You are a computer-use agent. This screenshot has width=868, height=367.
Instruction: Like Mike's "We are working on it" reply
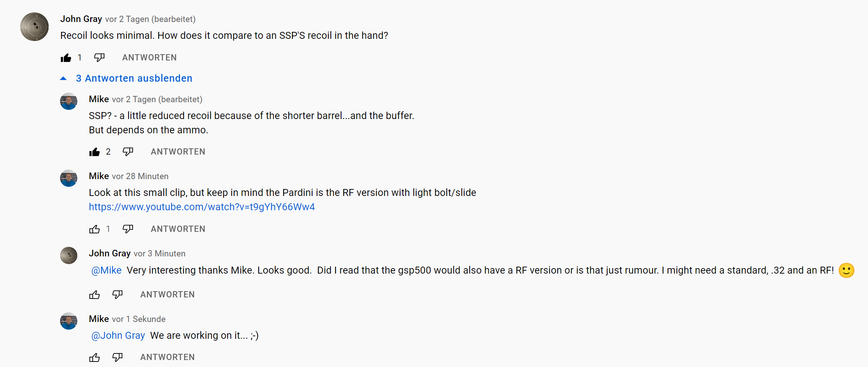coord(95,357)
